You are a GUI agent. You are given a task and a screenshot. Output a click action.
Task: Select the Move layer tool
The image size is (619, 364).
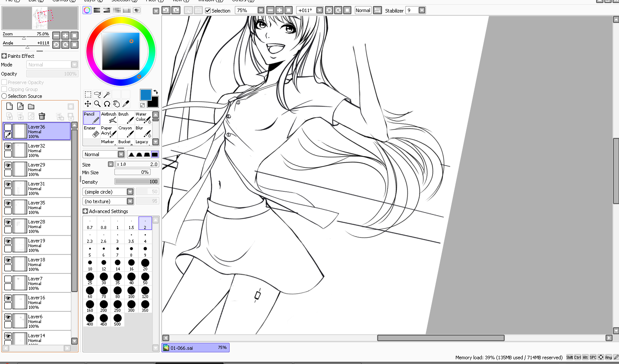tap(88, 104)
